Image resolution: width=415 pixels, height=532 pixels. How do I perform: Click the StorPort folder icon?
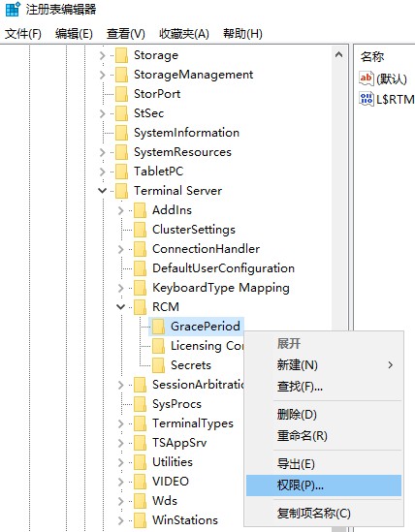[x=121, y=94]
